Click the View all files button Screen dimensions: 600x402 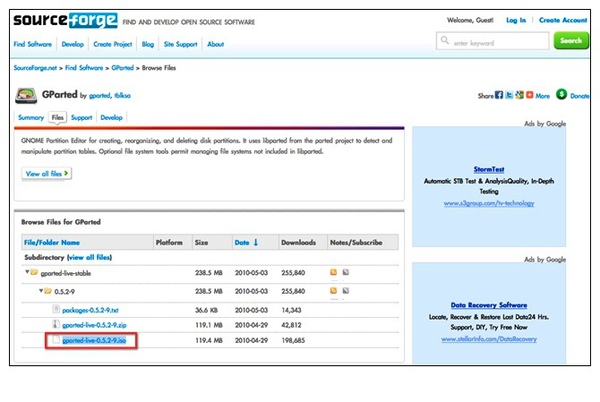[47, 174]
